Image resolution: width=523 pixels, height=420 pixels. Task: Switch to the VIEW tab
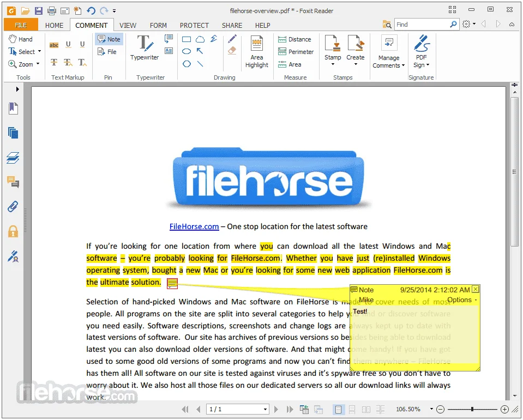click(128, 25)
